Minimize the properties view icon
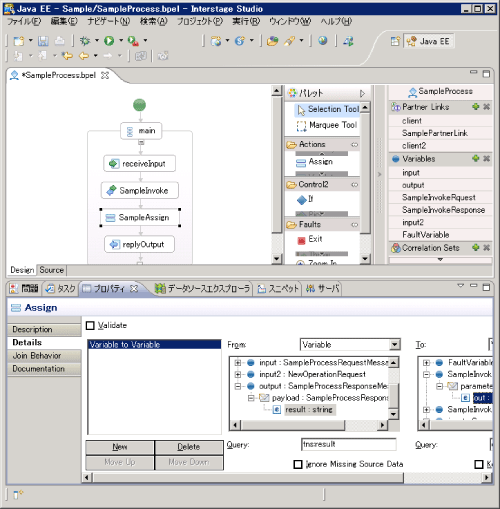500x509 pixels. 473,286
